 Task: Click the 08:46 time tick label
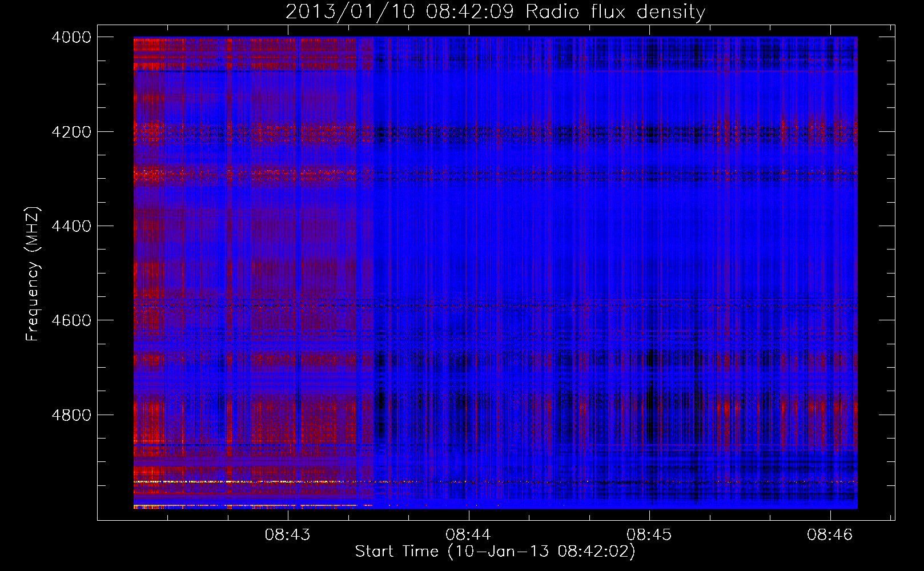pyautogui.click(x=830, y=535)
